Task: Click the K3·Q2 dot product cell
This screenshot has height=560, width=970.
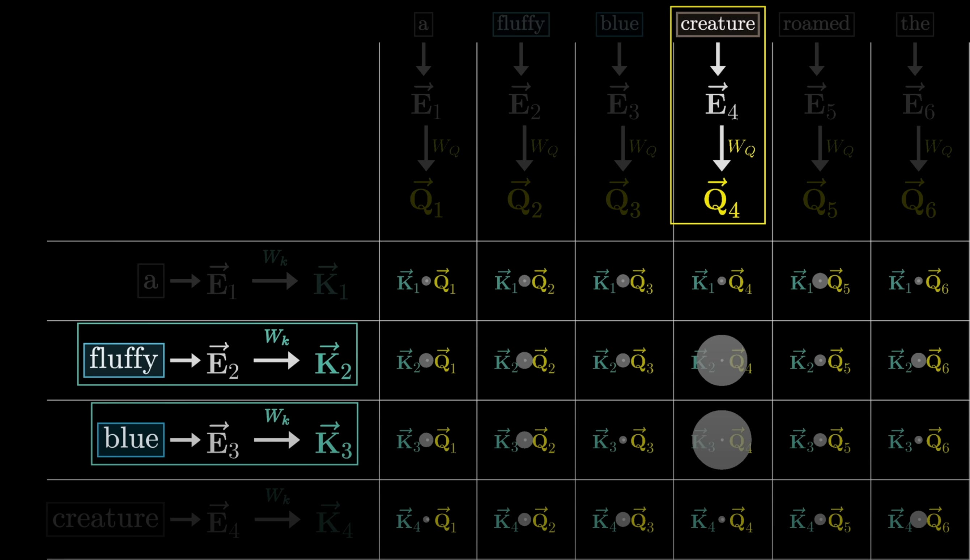Action: tap(524, 440)
